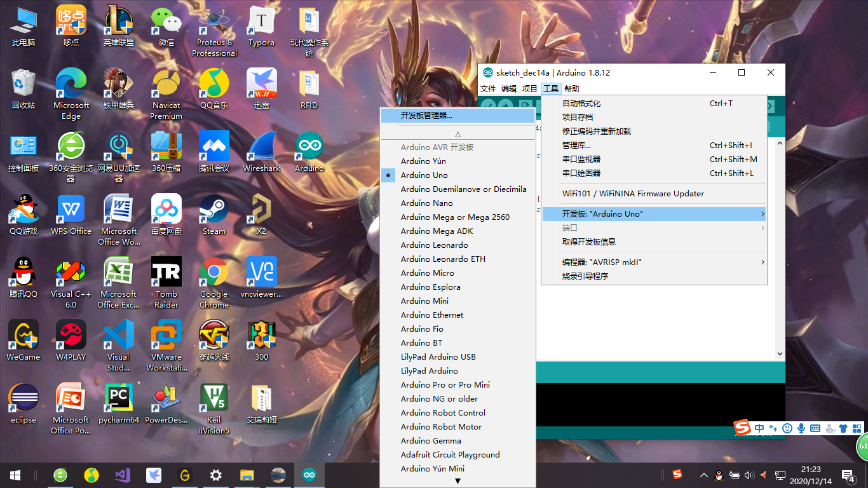Open the Visual Studio Code desktop shortcut
This screenshot has height=488, width=868.
tap(119, 346)
